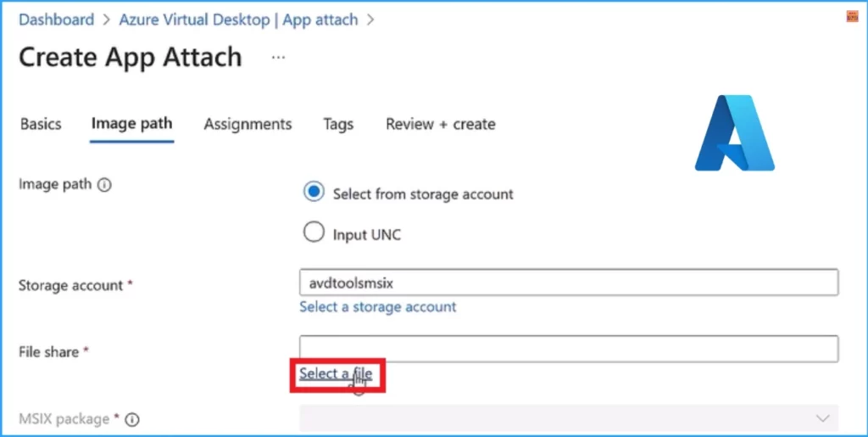Click the blue Azure logo

734,133
